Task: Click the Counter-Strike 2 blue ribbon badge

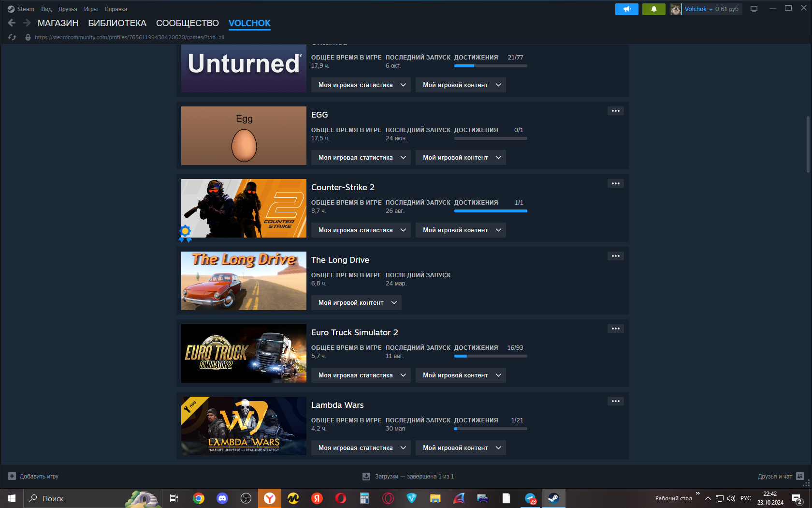Action: point(185,233)
